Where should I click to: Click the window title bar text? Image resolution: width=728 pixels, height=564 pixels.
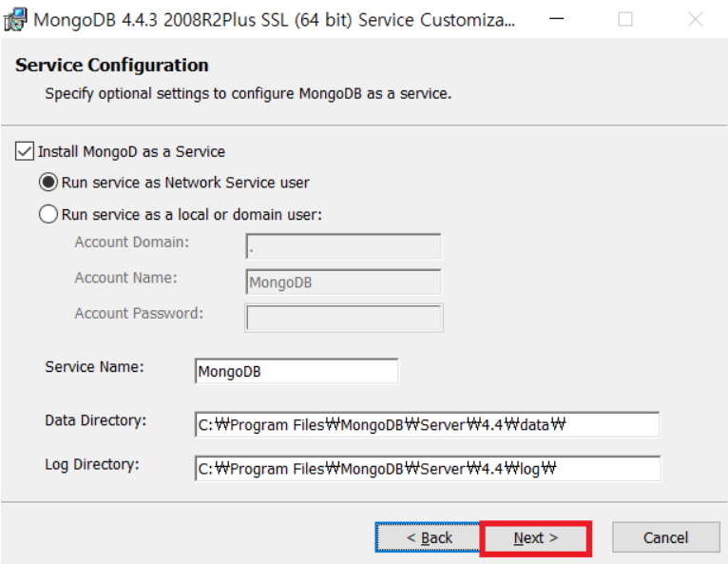[275, 20]
